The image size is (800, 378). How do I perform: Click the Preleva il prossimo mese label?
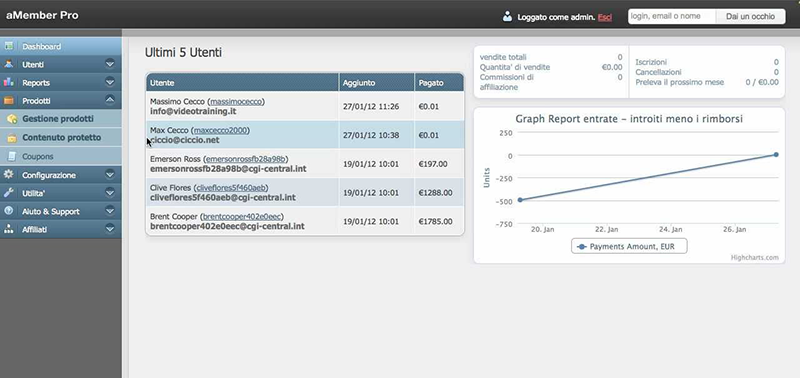680,82
